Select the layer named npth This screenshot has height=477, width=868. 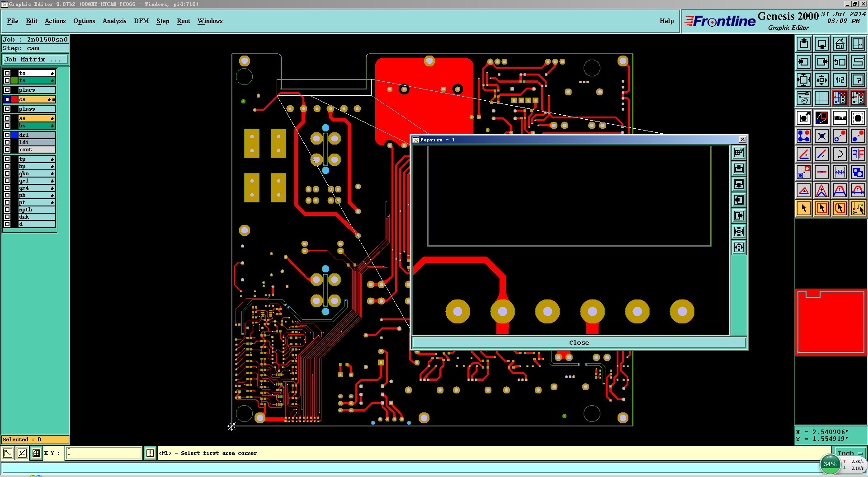(x=37, y=210)
